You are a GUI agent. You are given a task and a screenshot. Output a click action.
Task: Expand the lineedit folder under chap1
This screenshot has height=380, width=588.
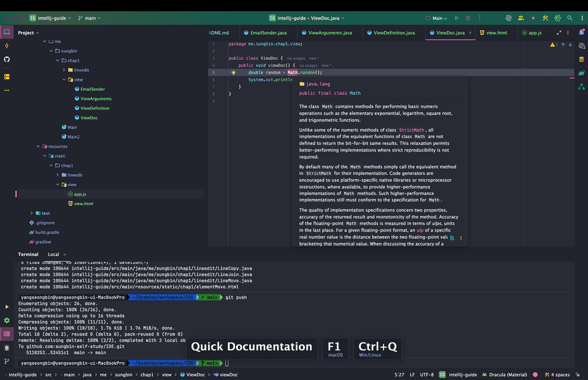coord(64,70)
